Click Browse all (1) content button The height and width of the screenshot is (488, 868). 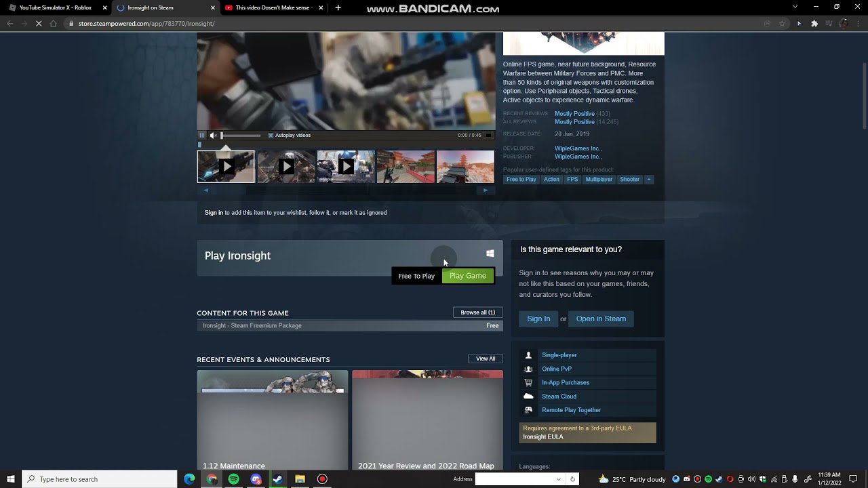478,312
